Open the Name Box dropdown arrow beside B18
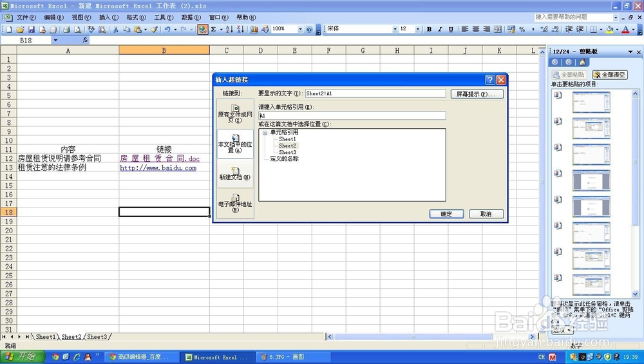The height and width of the screenshot is (364, 644). coord(55,40)
